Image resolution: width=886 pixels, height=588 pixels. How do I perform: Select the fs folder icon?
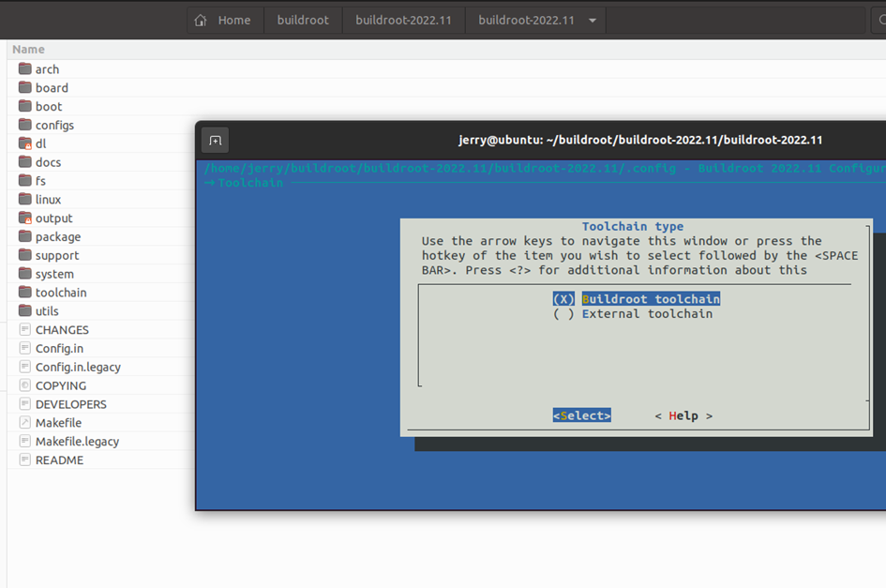click(25, 181)
